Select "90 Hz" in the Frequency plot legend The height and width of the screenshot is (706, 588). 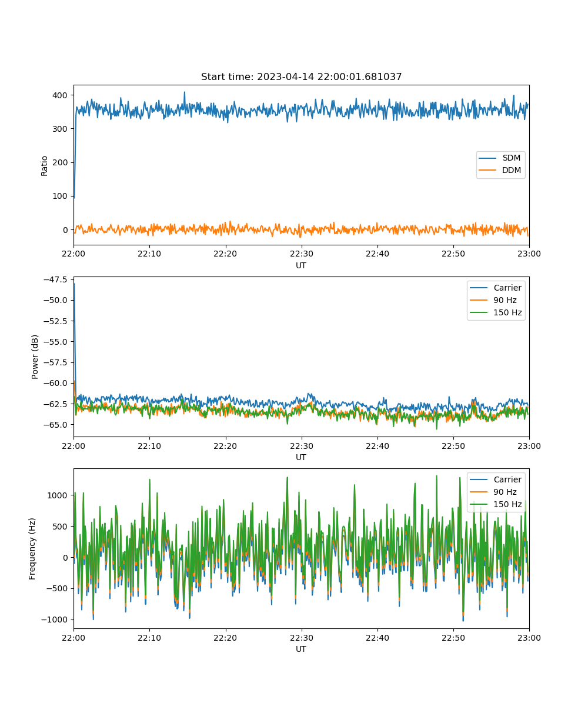[505, 492]
